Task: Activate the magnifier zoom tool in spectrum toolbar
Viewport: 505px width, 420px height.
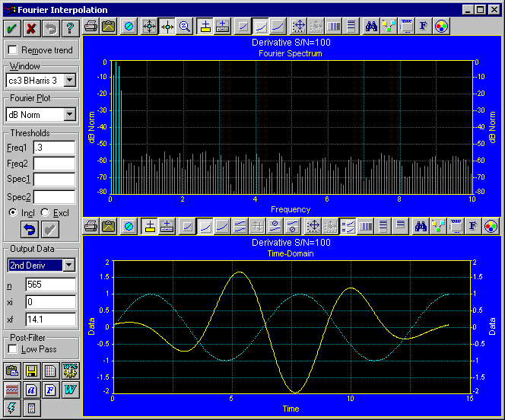Action: 185,26
